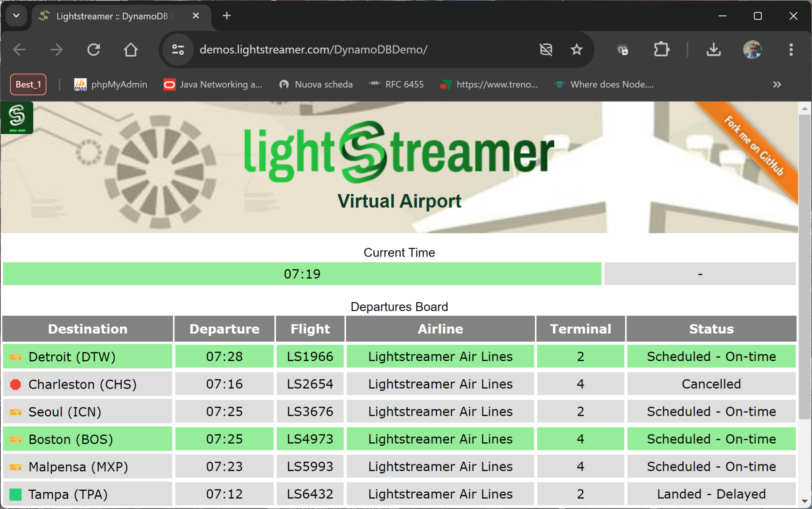Screen dimensions: 812x509
Task: Click the ticket icon beside Malpensa (MXP)
Action: click(x=15, y=467)
